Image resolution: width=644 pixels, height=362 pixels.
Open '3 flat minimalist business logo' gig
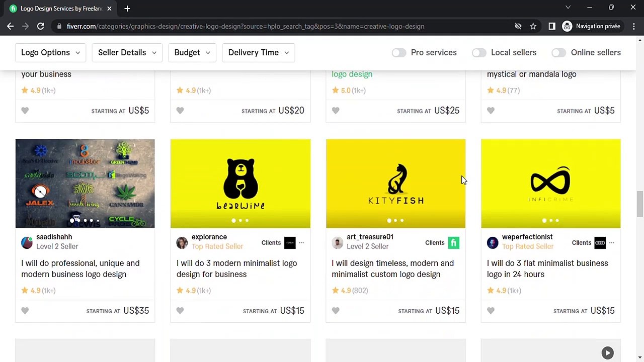(x=547, y=268)
